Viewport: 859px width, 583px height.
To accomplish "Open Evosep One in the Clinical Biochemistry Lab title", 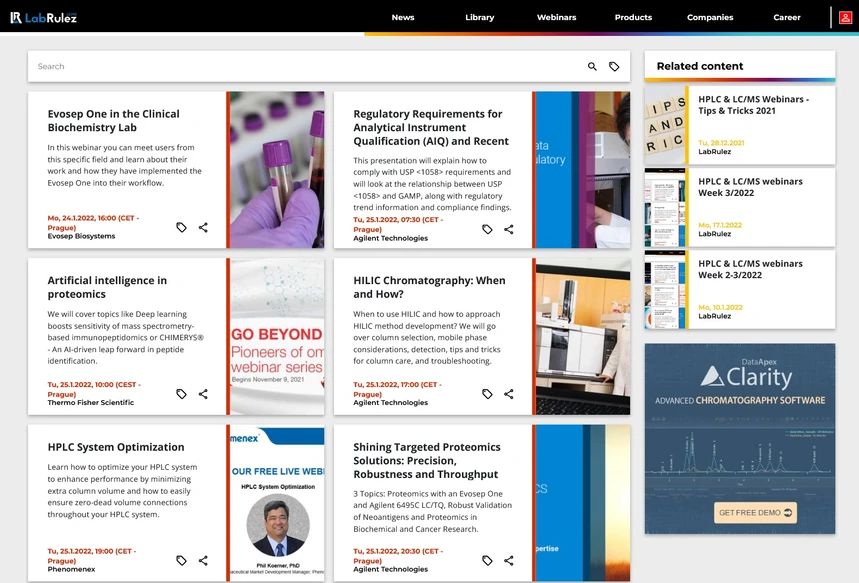I will [x=113, y=121].
